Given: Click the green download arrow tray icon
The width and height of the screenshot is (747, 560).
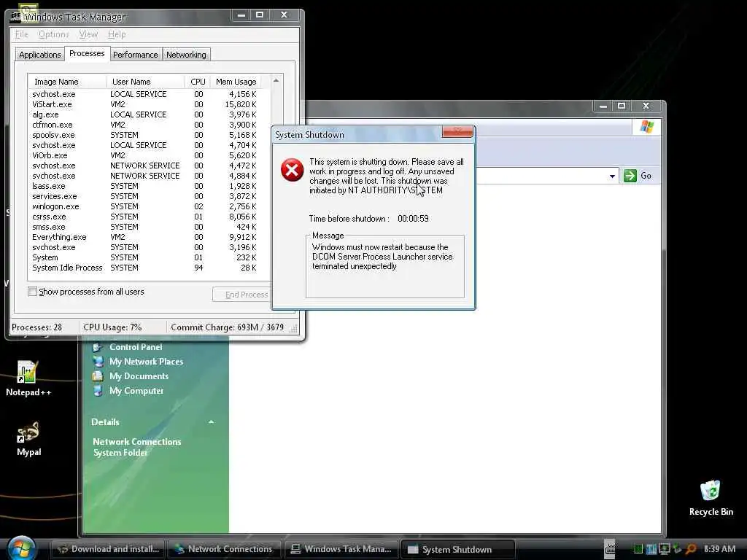Looking at the screenshot, I should pos(676,549).
